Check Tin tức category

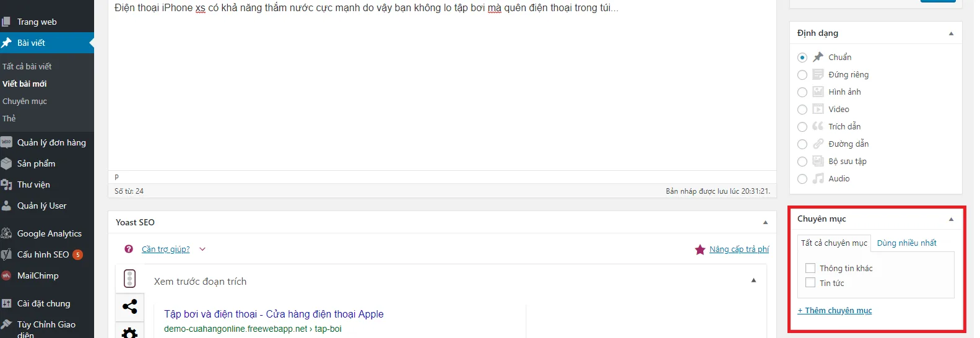click(810, 283)
